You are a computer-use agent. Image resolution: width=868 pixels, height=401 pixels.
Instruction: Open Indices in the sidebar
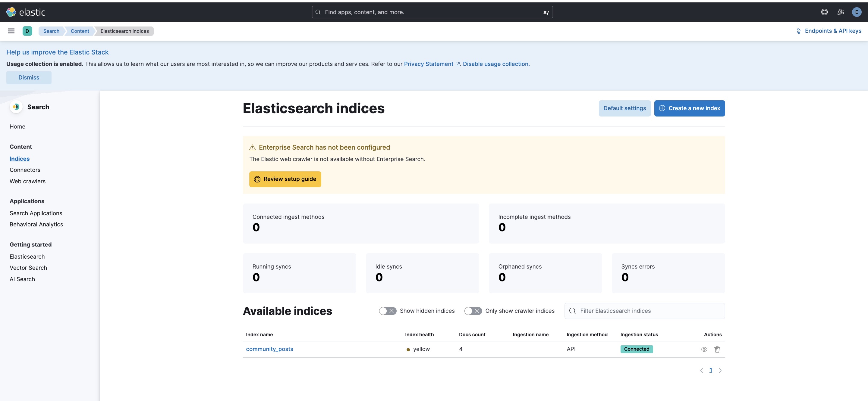(20, 159)
